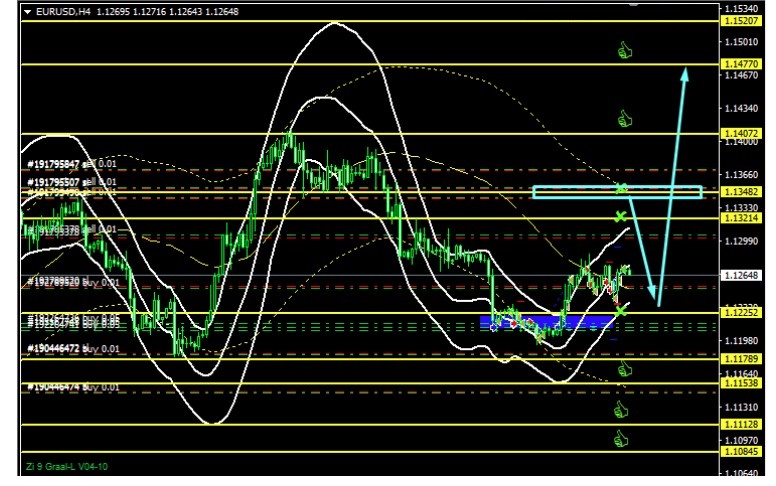Click the current price 1.12648 label on the price axis
Viewport: 776px width, 486px height.
tap(742, 276)
